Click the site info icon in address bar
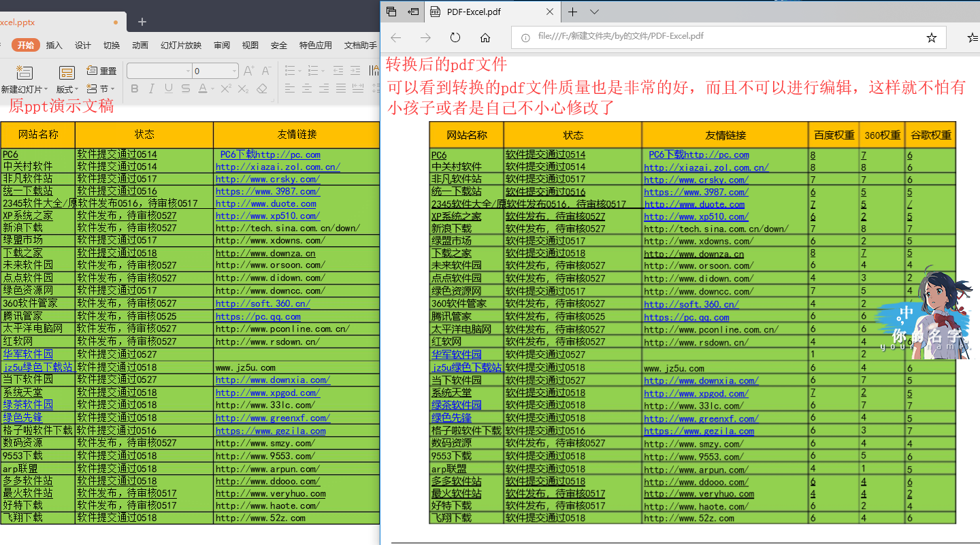Screen dimensions: 980x545 coord(525,37)
